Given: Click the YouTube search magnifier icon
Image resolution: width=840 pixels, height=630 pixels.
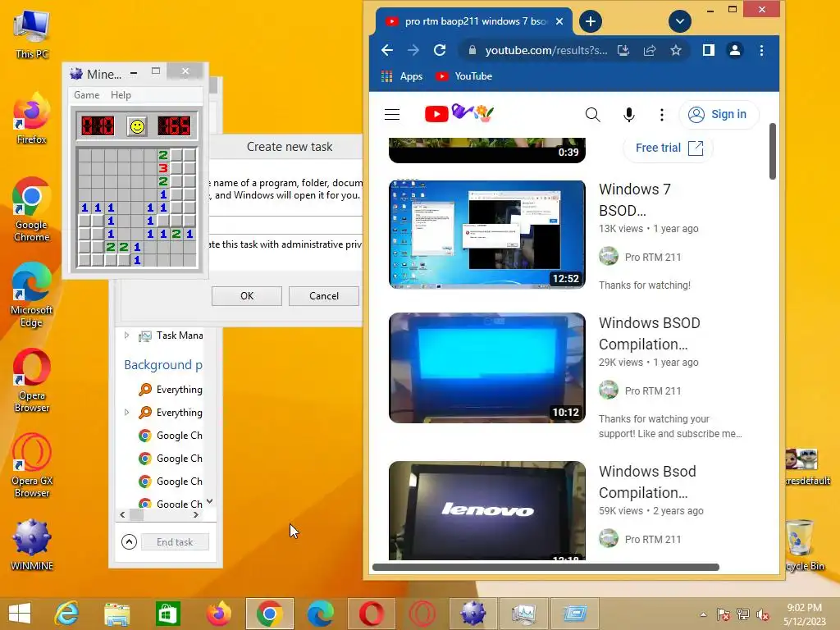Looking at the screenshot, I should click(x=592, y=114).
